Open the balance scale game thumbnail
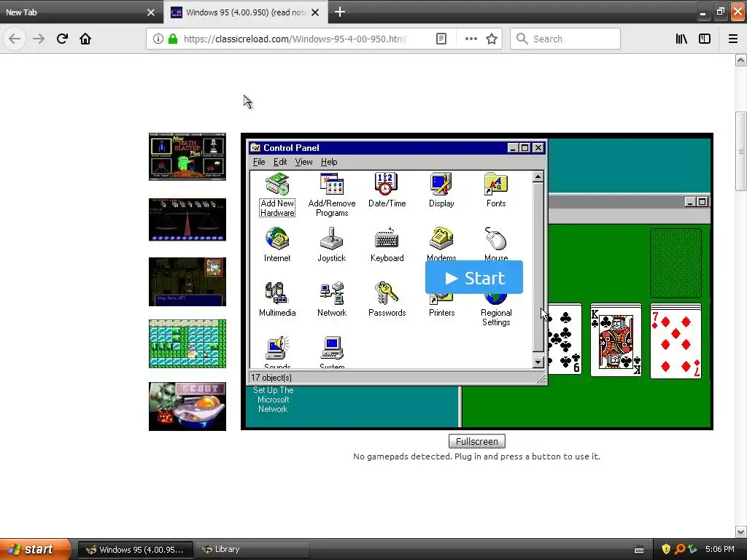 pyautogui.click(x=187, y=219)
